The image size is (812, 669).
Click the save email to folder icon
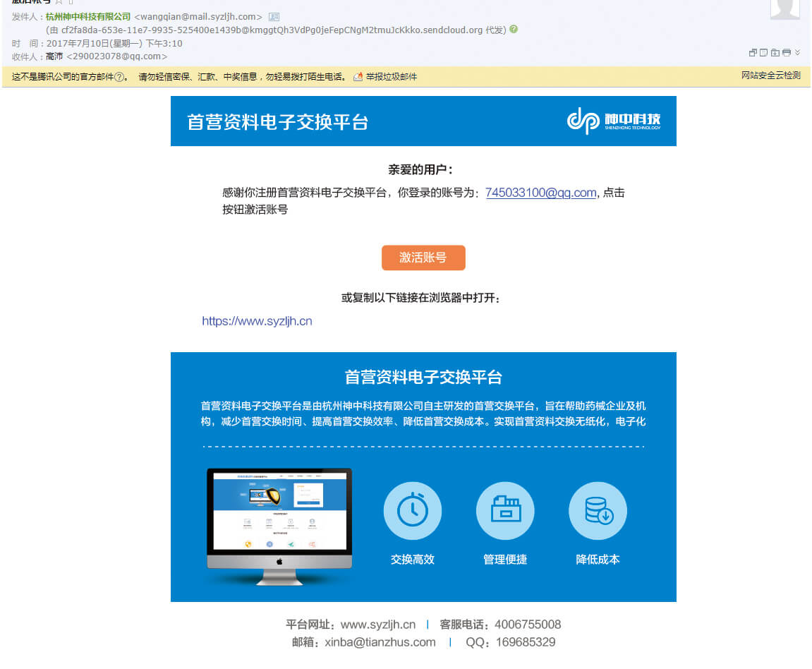pos(775,52)
